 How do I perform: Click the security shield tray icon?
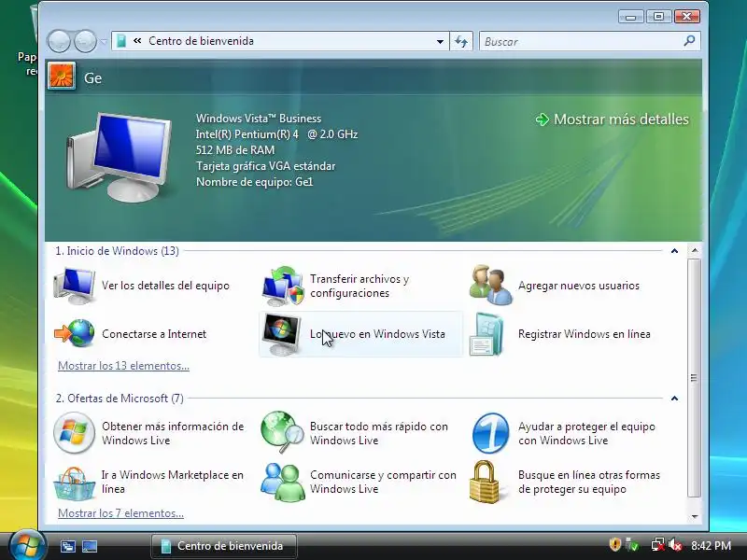click(615, 544)
